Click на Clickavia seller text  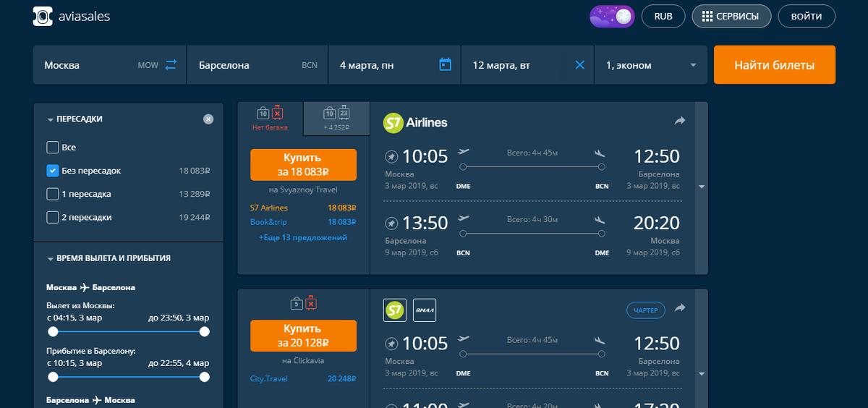click(304, 361)
